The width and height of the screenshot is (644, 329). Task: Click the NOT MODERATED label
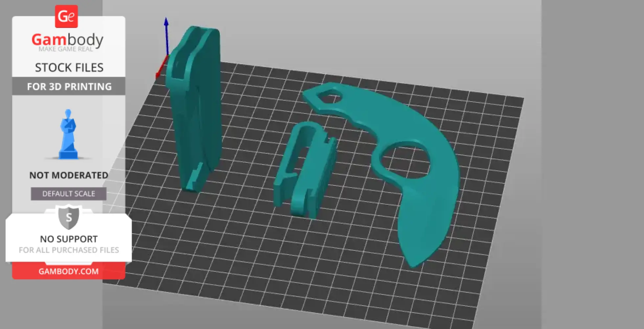[x=69, y=175]
